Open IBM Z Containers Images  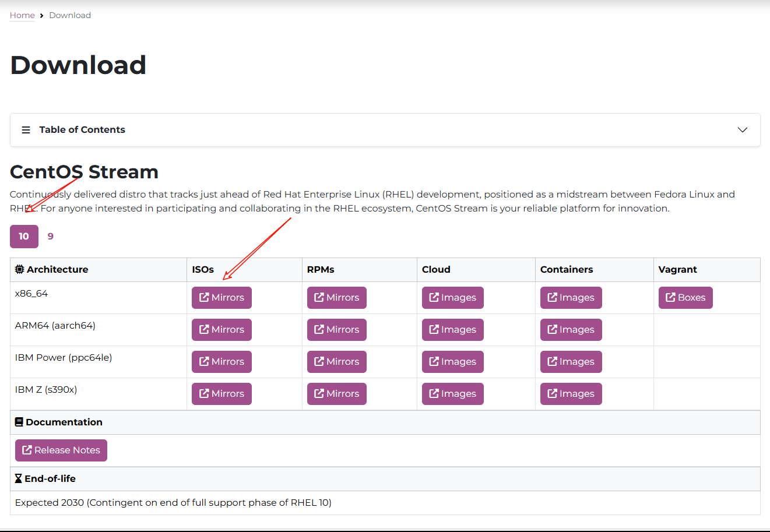[571, 394]
